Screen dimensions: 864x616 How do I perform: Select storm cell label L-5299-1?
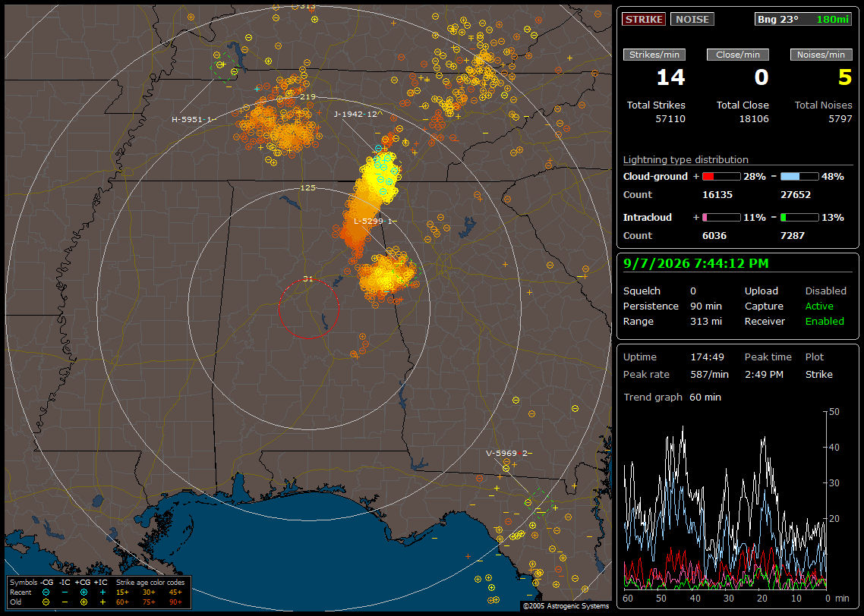point(375,222)
